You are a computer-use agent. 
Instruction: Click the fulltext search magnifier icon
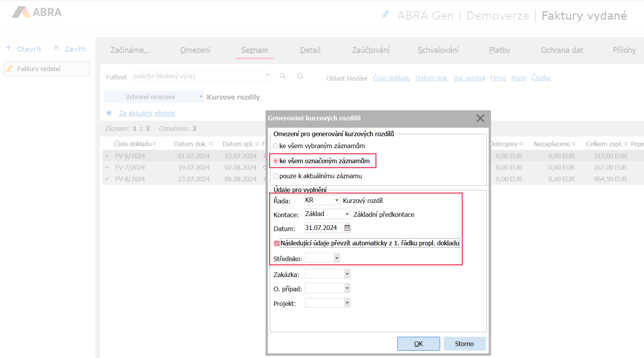pos(282,76)
